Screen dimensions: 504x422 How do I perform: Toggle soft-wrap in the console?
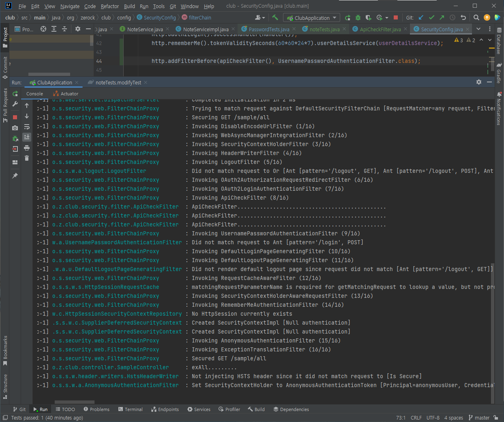click(27, 127)
